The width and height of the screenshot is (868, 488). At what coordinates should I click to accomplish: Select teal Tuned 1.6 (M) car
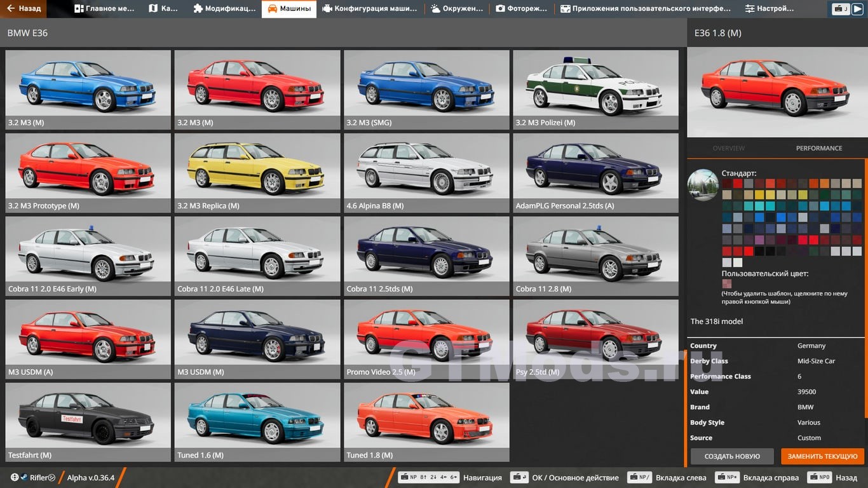tap(257, 422)
